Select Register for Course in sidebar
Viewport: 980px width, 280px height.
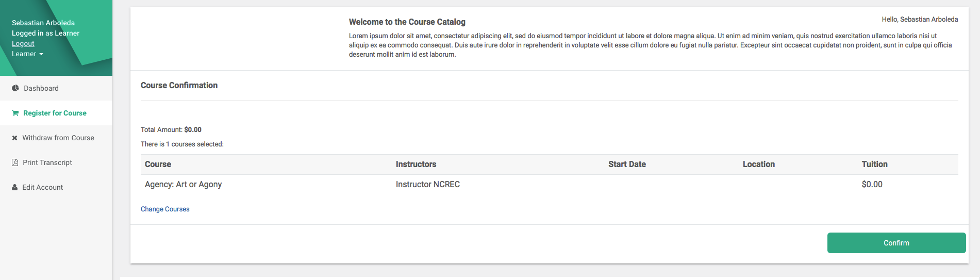(55, 113)
